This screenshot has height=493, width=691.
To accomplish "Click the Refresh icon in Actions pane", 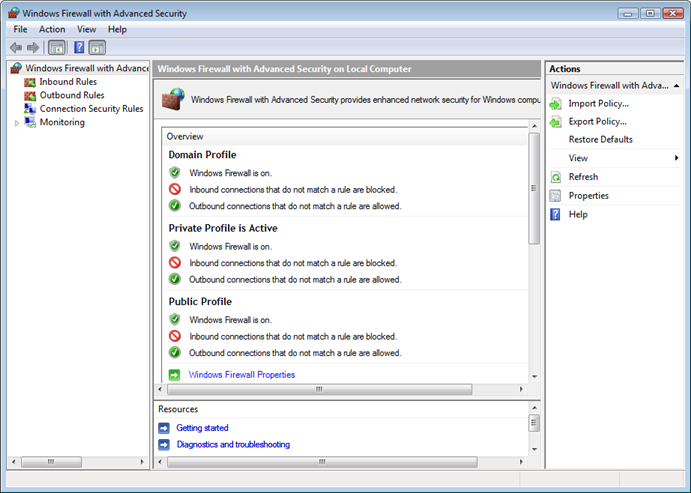I will point(556,177).
